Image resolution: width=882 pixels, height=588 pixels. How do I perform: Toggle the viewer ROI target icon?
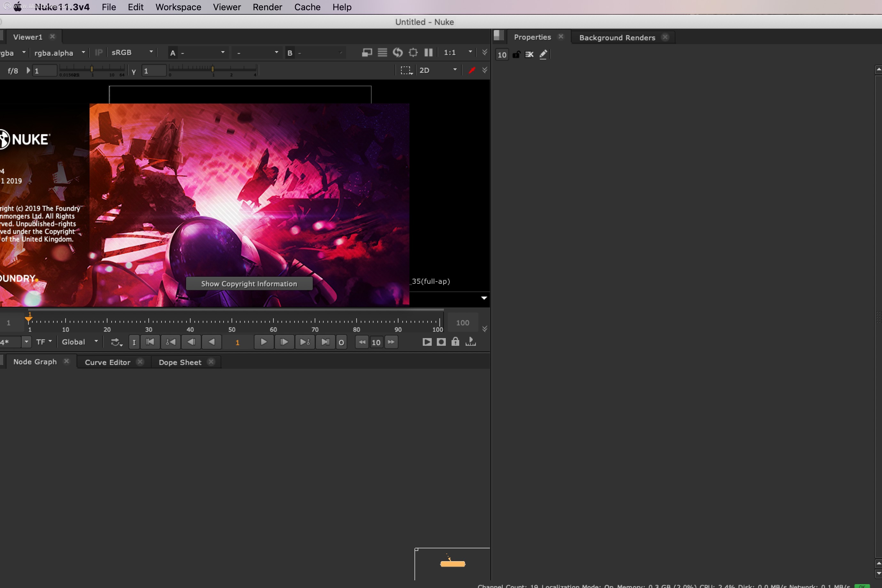413,52
